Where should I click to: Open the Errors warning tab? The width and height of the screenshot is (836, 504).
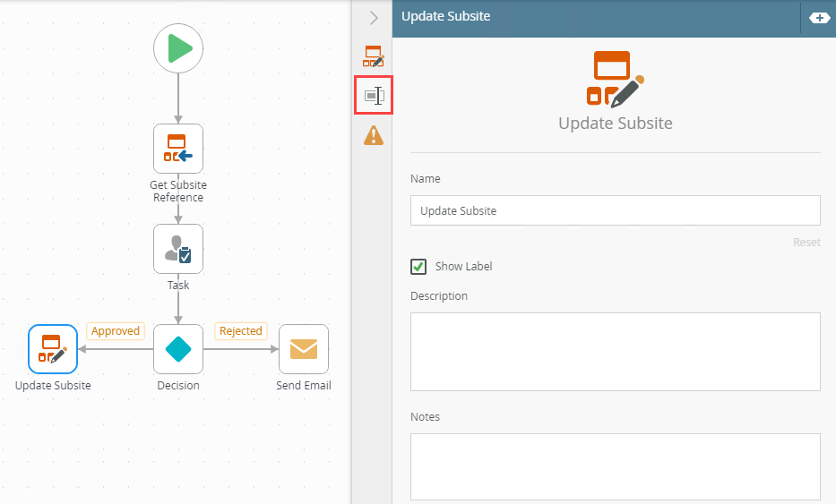(x=374, y=135)
